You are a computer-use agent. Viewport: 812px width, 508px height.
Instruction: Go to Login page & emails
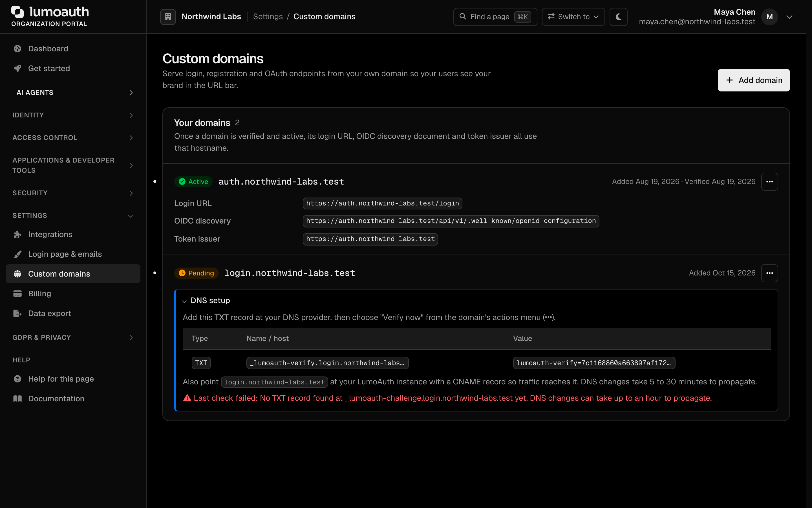click(73, 254)
